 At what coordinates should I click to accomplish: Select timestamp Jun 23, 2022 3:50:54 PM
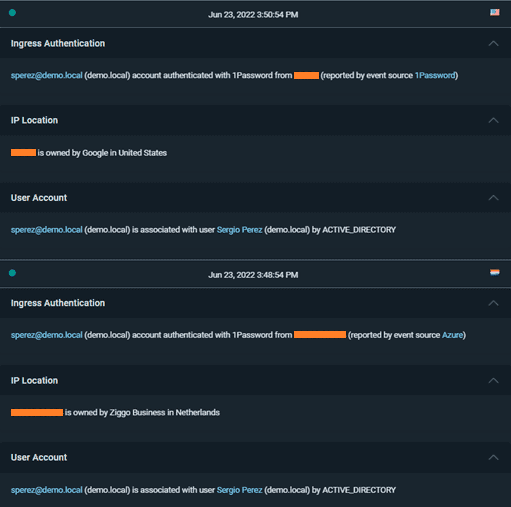[253, 15]
